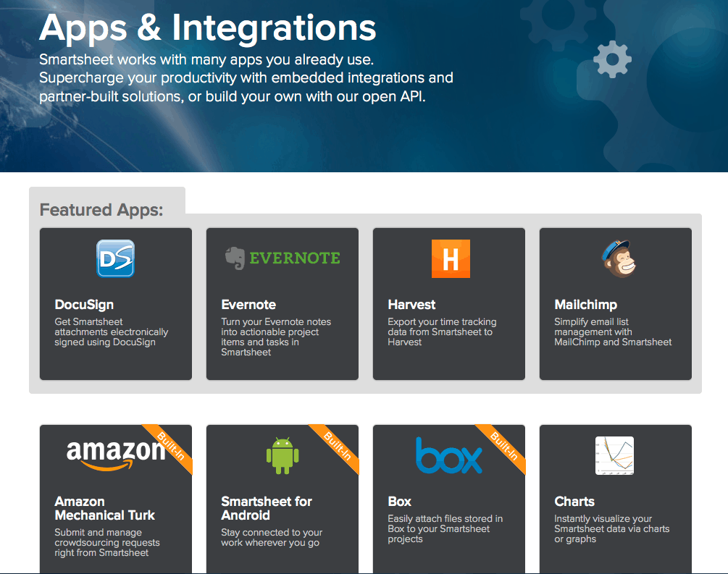The height and width of the screenshot is (574, 728).
Task: Click 'Get Smartsheet attachments electronically signed' description
Action: 112,332
